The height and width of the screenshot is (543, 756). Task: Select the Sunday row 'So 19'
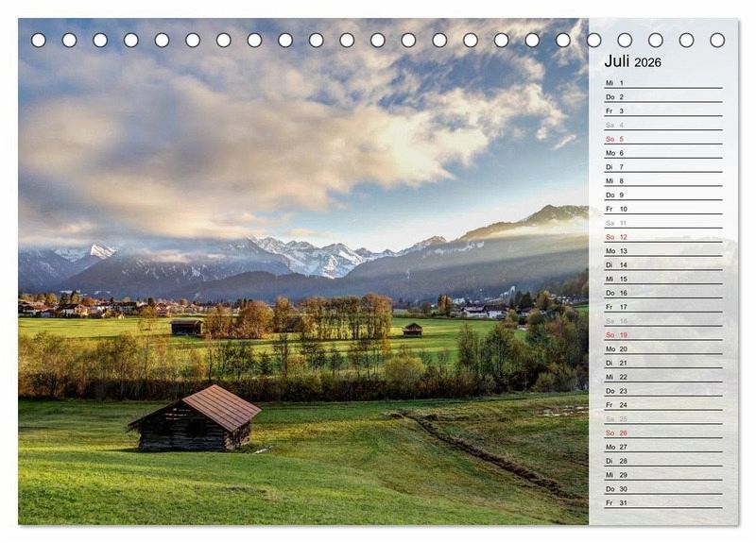(661, 334)
